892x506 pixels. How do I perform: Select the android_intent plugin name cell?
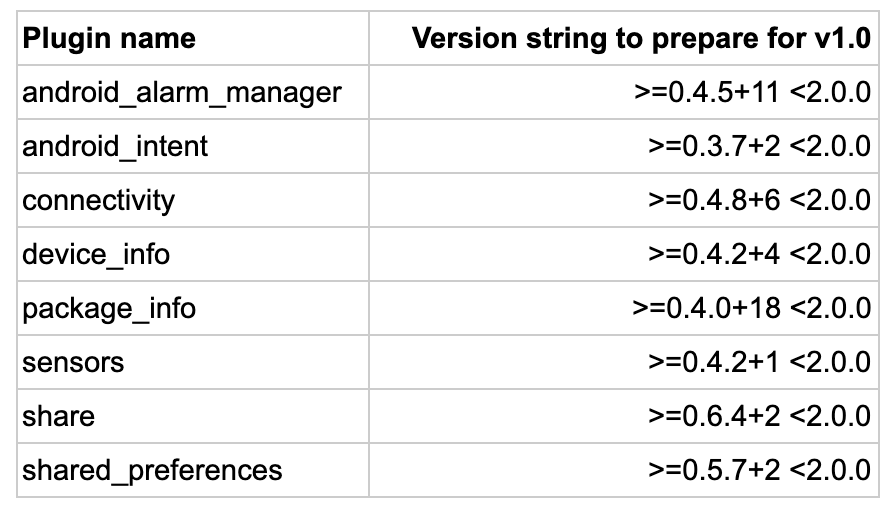point(193,146)
